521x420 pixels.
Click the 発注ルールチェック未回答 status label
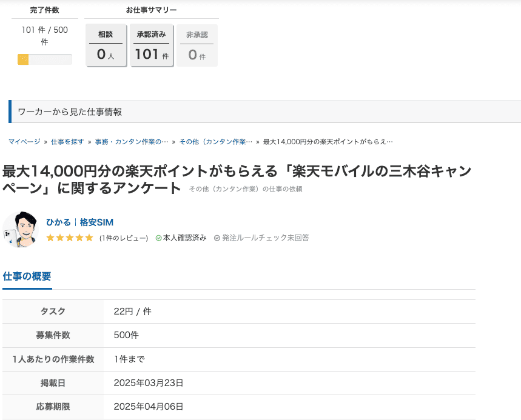266,238
